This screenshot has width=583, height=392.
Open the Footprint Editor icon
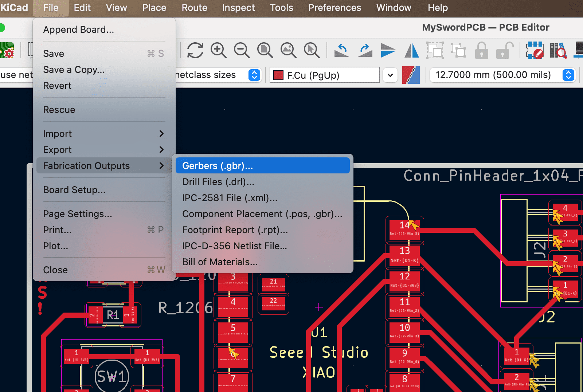coord(535,50)
